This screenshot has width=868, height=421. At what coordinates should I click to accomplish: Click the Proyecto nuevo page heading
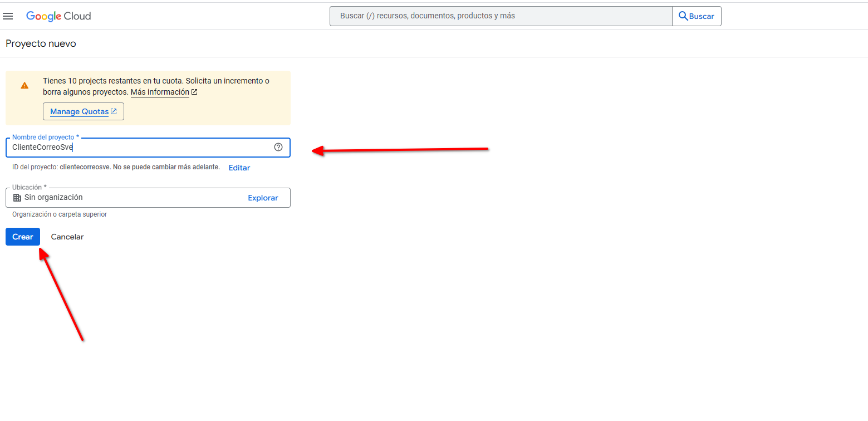click(41, 43)
